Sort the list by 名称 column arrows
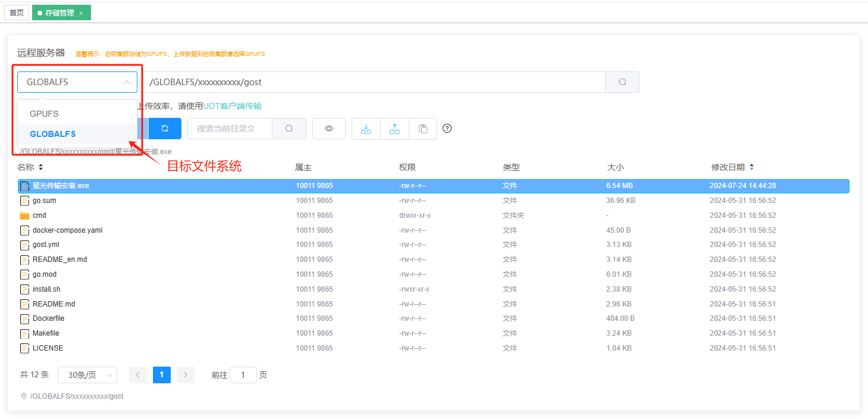The image size is (868, 419). click(40, 167)
